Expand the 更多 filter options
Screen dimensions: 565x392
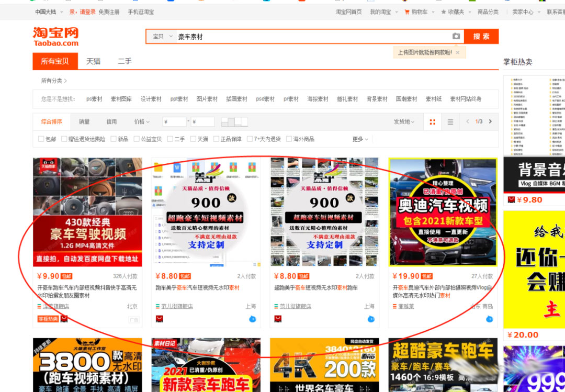click(x=360, y=139)
